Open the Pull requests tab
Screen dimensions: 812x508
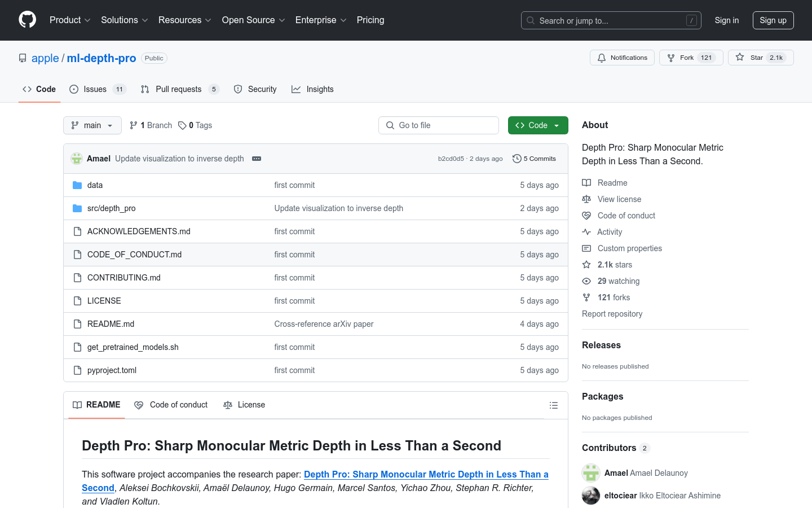179,89
